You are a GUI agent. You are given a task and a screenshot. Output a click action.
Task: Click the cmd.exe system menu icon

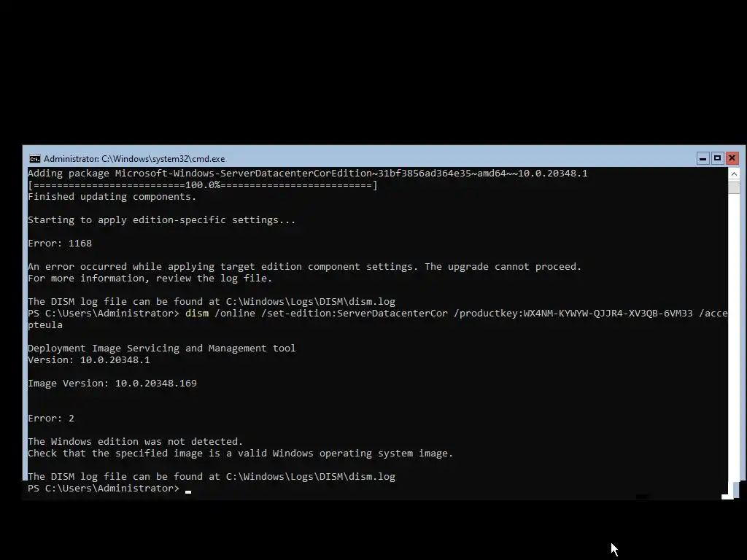[x=35, y=159]
